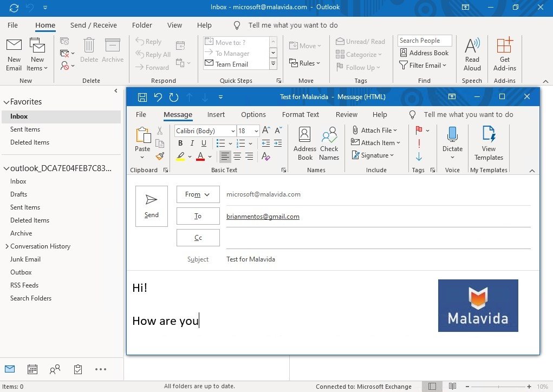Viewport: 553px width, 392px height.
Task: Switch to the Calendar view icon
Action: click(x=32, y=369)
